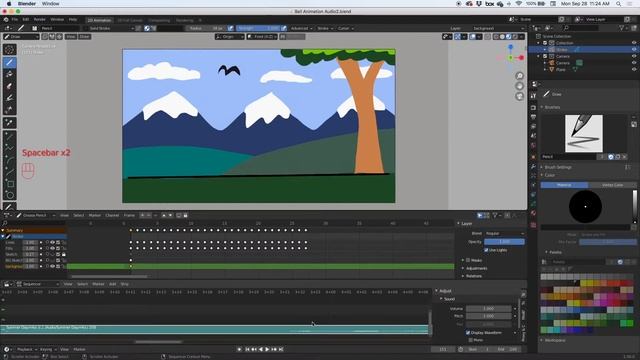
Task: Select the Eyedropper tool
Action: [x=10, y=123]
